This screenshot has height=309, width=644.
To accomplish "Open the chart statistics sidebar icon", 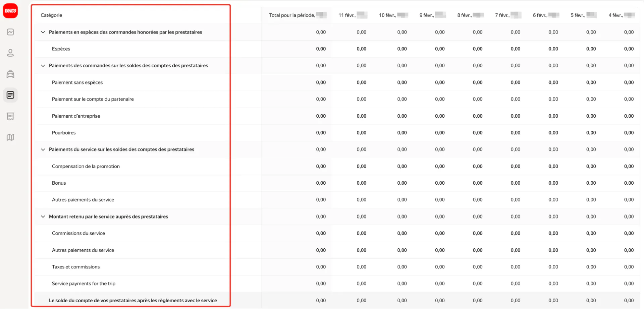I will coord(10,32).
